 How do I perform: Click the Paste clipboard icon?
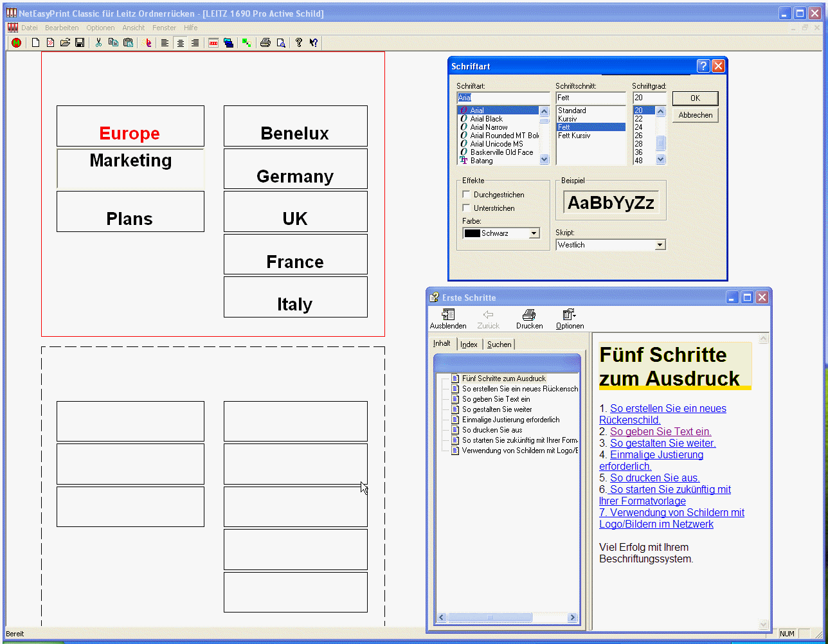point(128,43)
